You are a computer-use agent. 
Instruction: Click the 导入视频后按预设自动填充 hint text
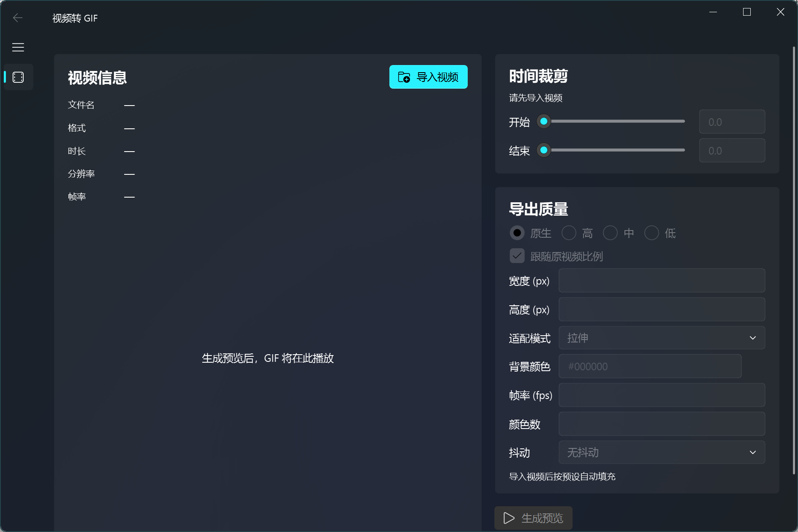pyautogui.click(x=562, y=477)
